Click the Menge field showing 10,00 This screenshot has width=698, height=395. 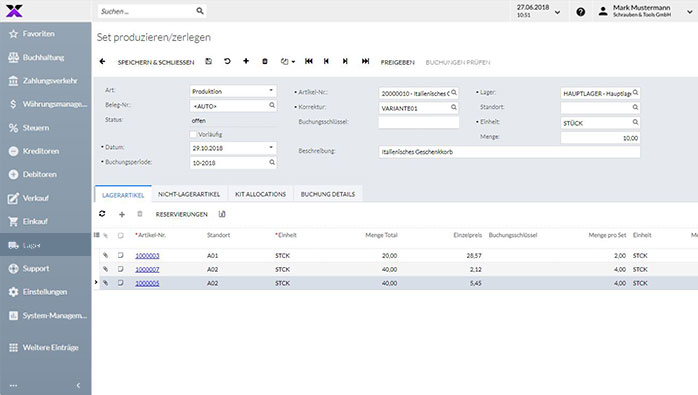coord(600,138)
